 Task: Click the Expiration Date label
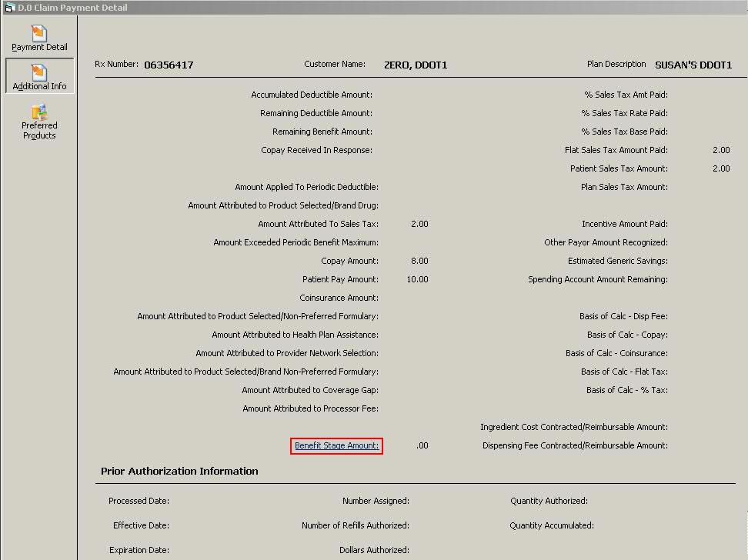pos(139,550)
